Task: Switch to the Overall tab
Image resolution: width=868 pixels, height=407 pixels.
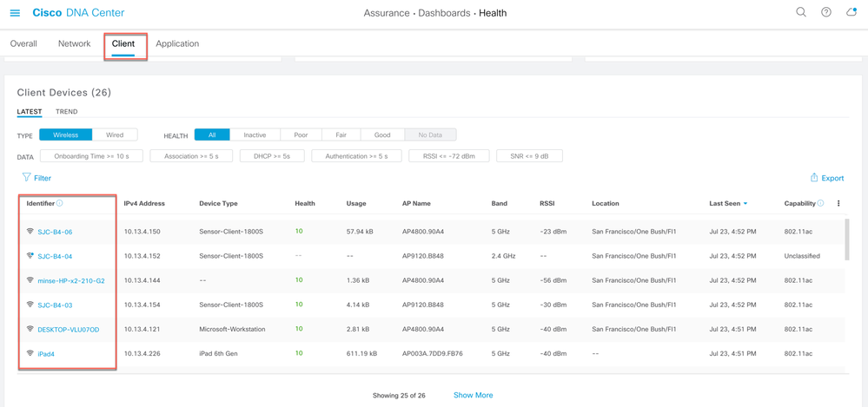Action: coord(23,43)
